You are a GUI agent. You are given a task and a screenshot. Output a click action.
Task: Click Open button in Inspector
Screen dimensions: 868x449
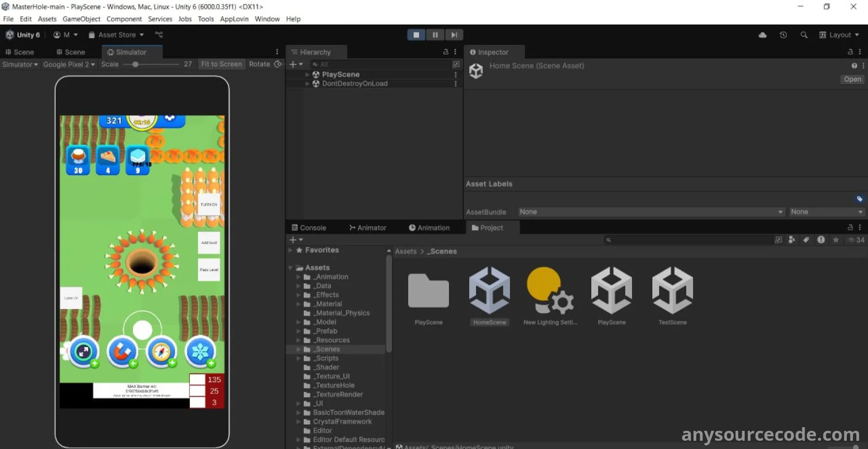pos(852,79)
